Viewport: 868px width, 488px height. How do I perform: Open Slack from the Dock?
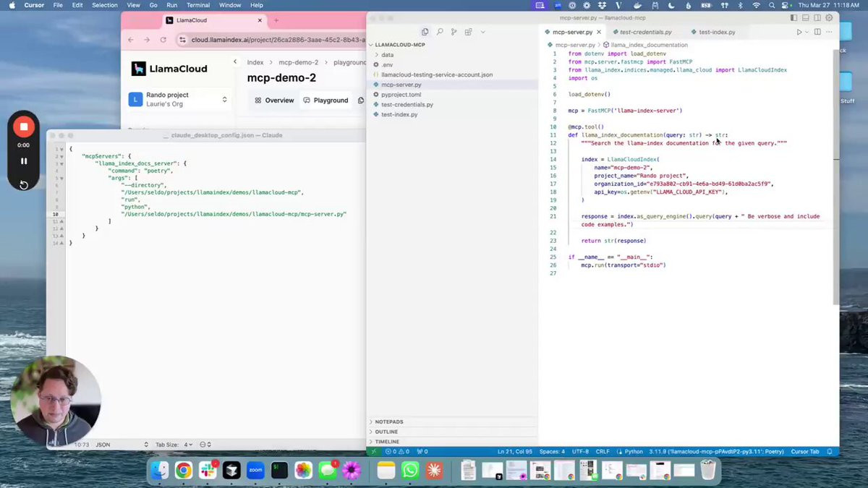(x=208, y=471)
